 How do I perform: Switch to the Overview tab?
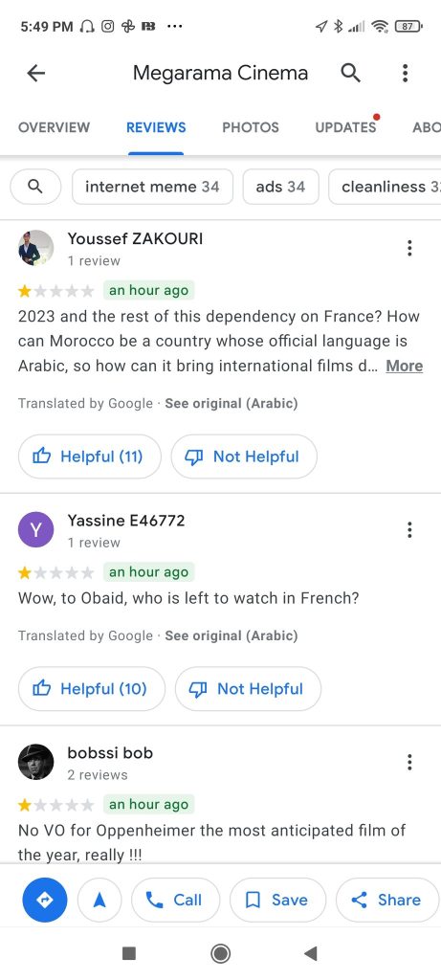click(54, 127)
